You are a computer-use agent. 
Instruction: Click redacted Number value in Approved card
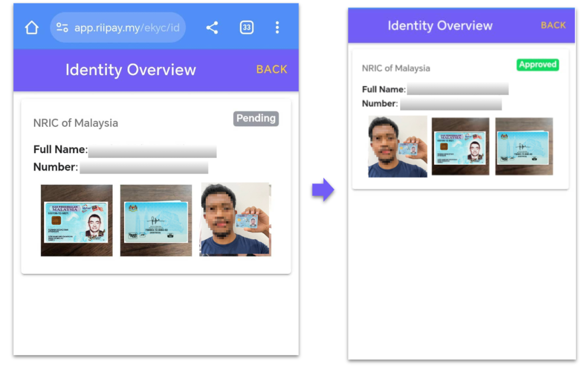click(451, 104)
